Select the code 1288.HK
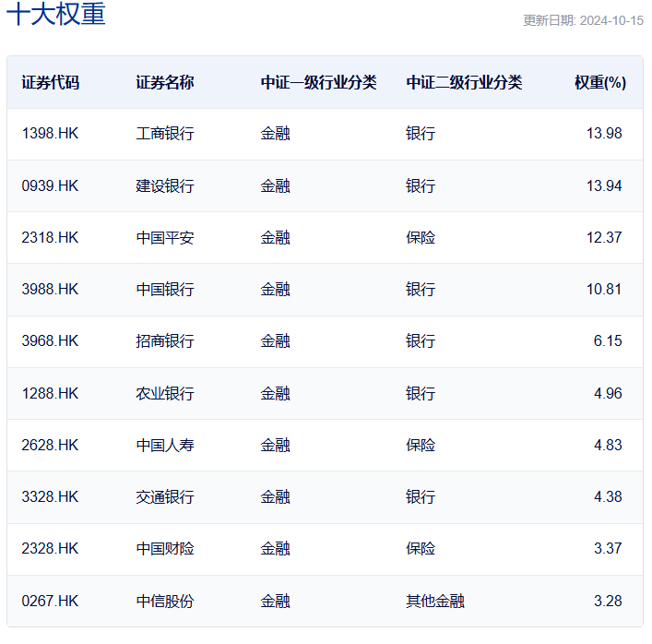 point(50,394)
